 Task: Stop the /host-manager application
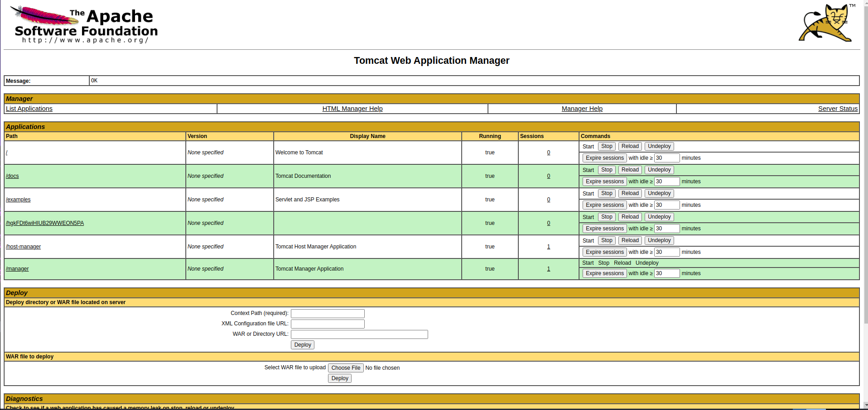point(607,240)
